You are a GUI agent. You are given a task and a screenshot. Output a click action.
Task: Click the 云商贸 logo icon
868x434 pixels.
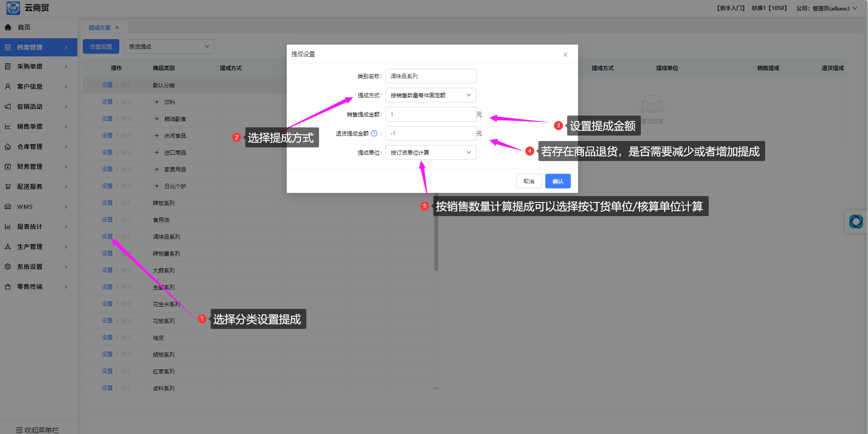pyautogui.click(x=13, y=8)
